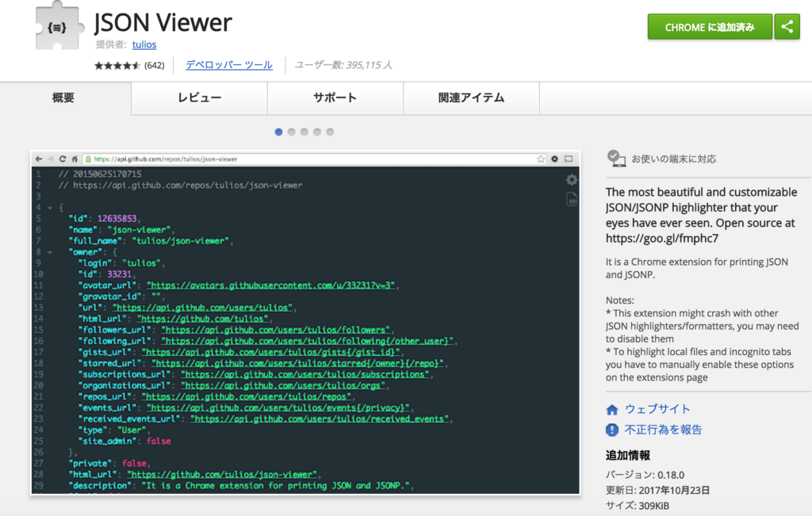Click the small gear icon beside address bar
The height and width of the screenshot is (516, 812).
554,159
